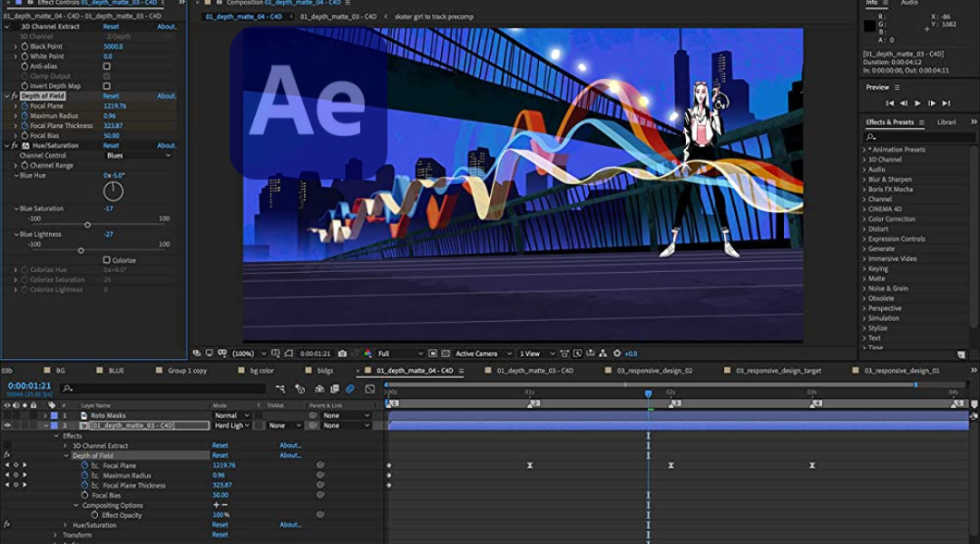This screenshot has width=980, height=544.
Task: Click the new bin icon in Effects & Presets
Action: click(961, 355)
